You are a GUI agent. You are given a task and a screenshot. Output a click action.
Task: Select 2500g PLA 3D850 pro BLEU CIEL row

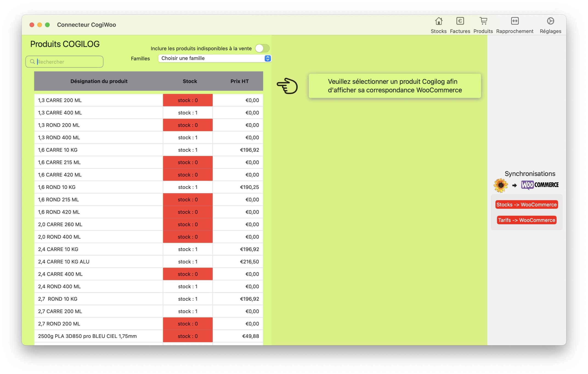click(98, 336)
